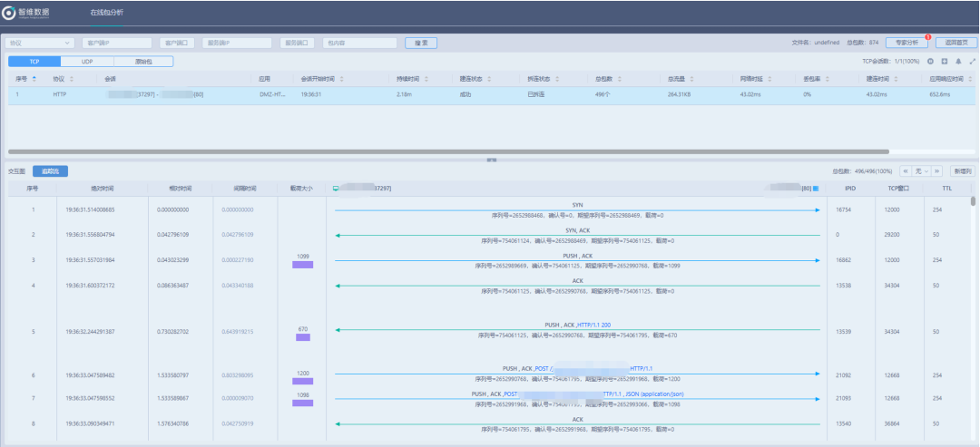Focus the 客户端口 input field
980x447 pixels.
[177, 44]
